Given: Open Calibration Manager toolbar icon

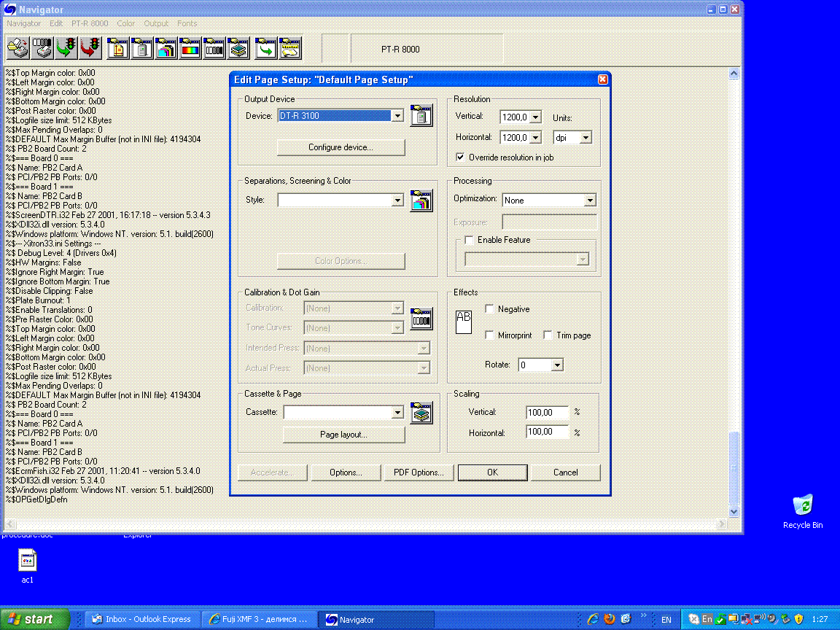Looking at the screenshot, I should pyautogui.click(x=214, y=48).
